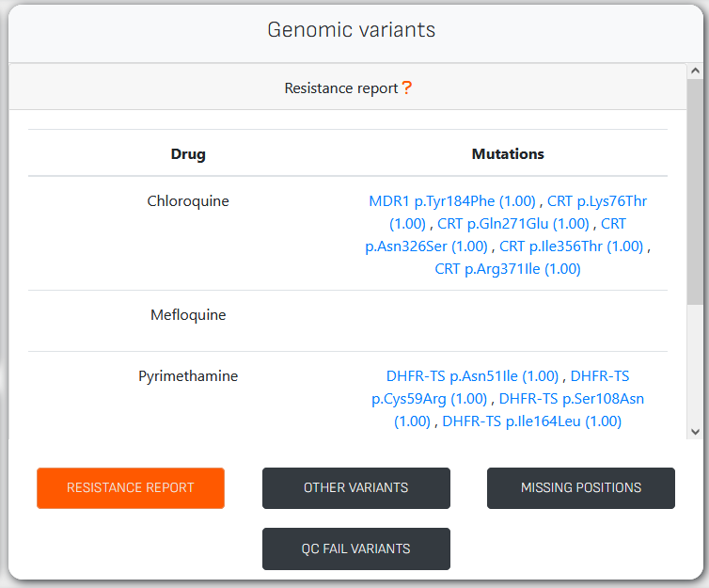Screen dimensions: 709x588
Task: Switch to Other Variants view
Action: click(355, 488)
